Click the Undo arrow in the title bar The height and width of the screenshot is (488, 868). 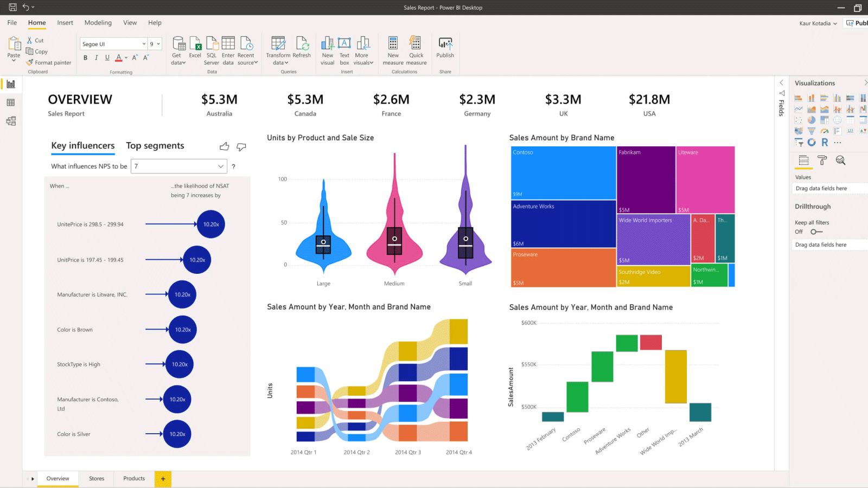pyautogui.click(x=25, y=8)
